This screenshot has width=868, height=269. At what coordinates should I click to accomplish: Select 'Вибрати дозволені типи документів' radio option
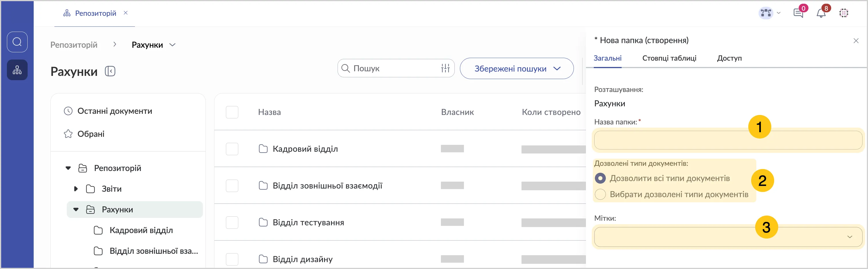600,194
